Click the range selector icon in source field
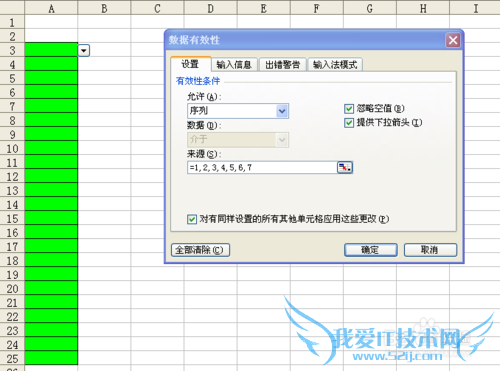This screenshot has width=500, height=371. point(345,167)
